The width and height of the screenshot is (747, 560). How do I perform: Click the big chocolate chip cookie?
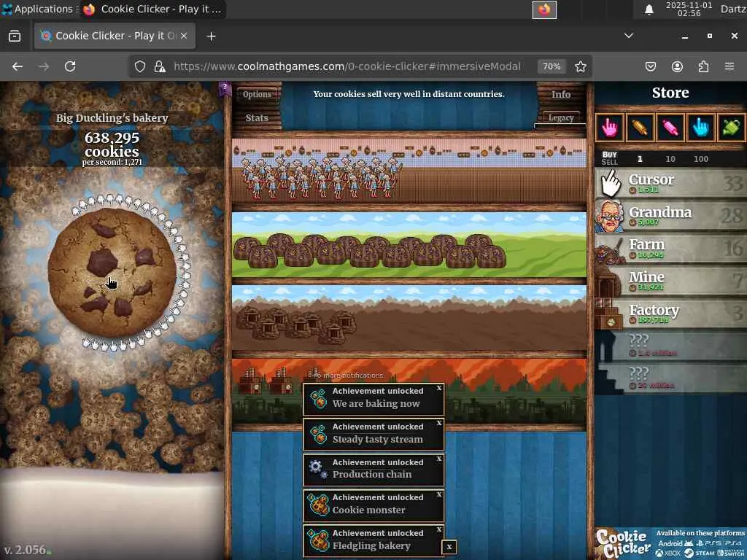tap(112, 273)
